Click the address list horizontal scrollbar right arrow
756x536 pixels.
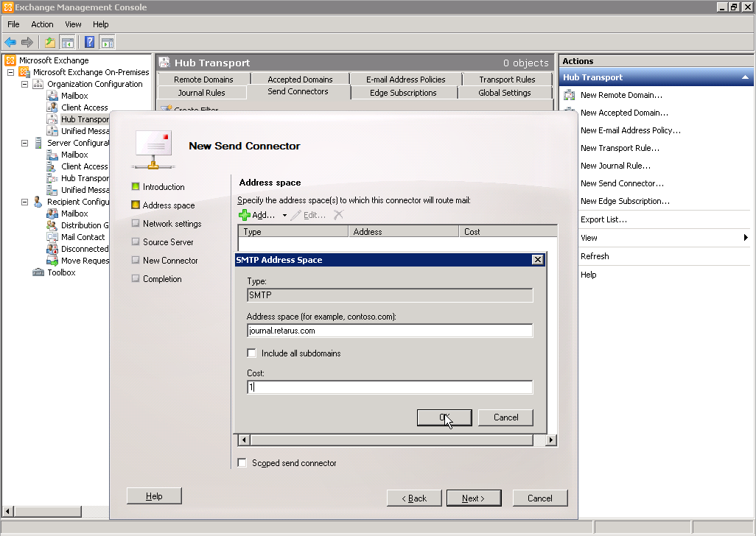tap(550, 440)
